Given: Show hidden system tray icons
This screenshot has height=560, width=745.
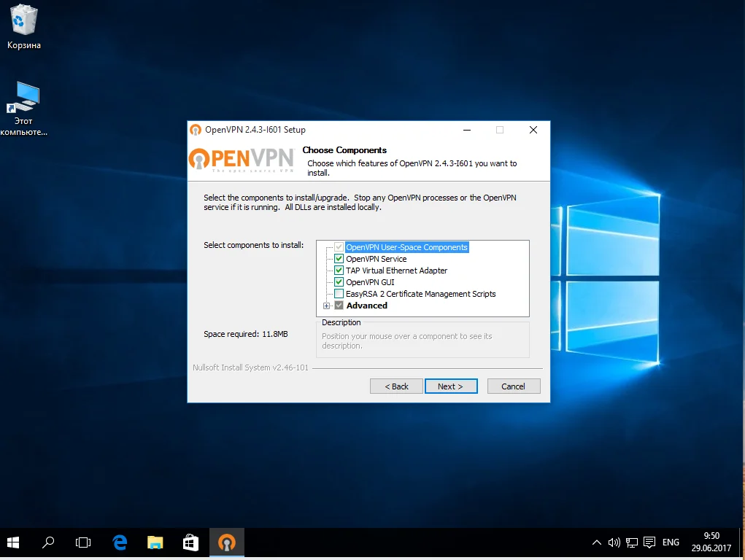Looking at the screenshot, I should [596, 542].
